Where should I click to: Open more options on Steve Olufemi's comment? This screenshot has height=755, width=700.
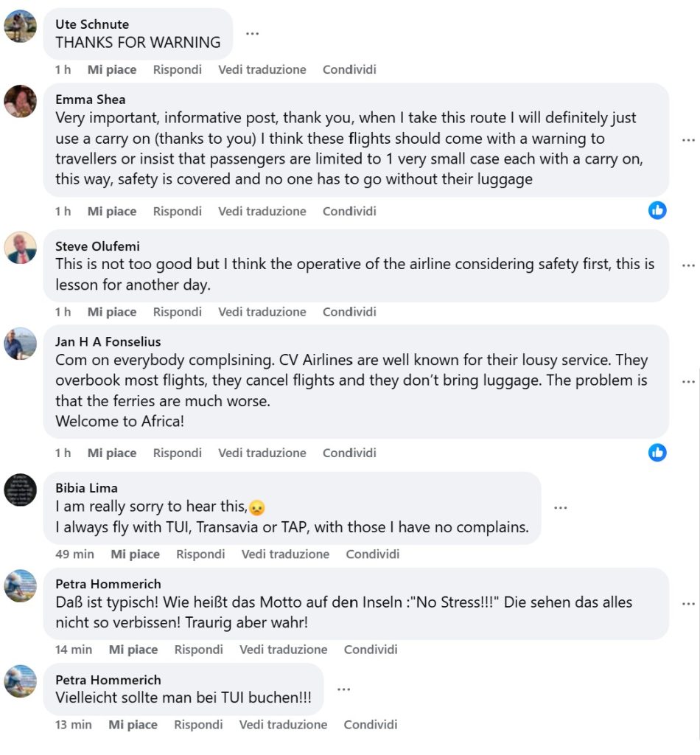[x=688, y=265]
